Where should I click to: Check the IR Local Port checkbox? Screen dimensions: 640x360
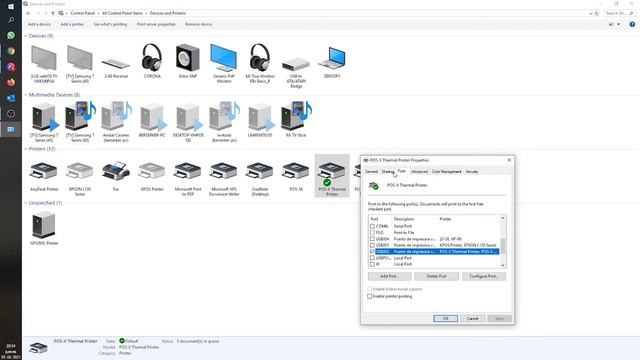(x=372, y=264)
